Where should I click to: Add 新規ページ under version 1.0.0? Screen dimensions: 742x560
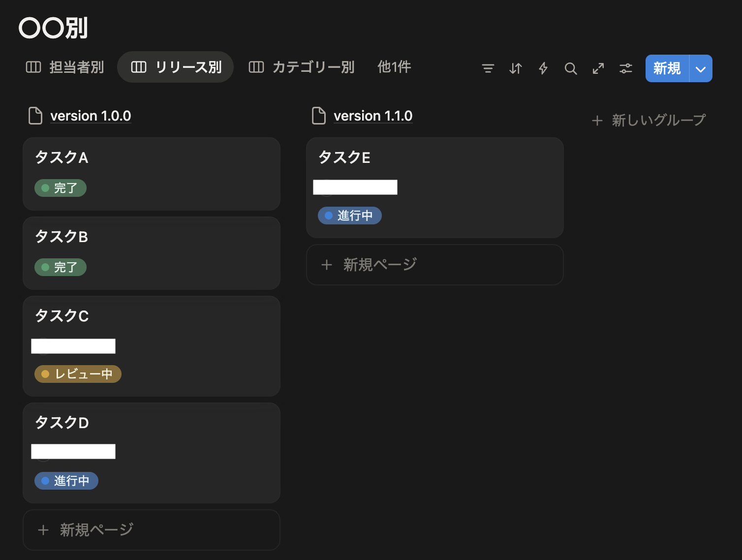[x=152, y=530]
